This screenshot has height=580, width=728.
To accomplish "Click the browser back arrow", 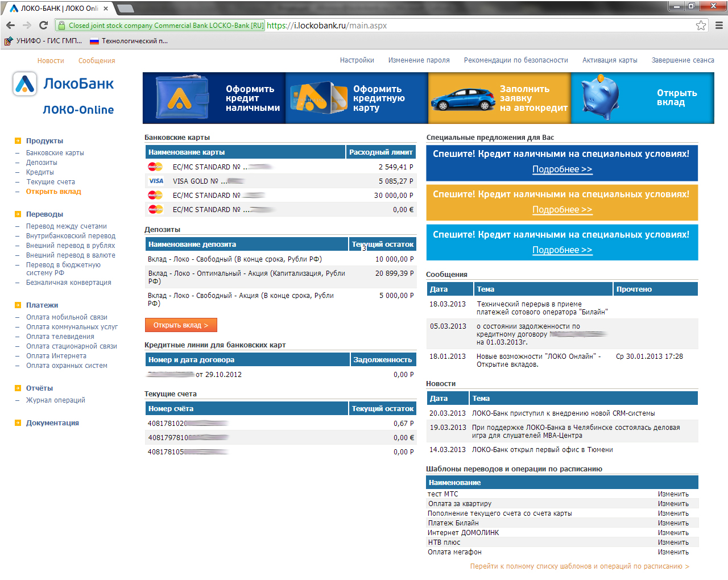I will [10, 25].
